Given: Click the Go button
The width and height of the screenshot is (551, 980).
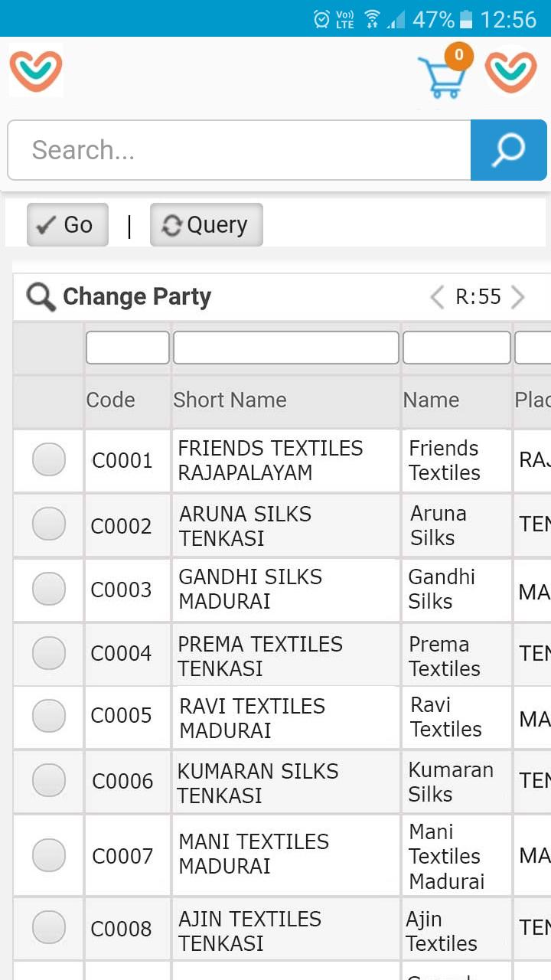Looking at the screenshot, I should (x=67, y=224).
